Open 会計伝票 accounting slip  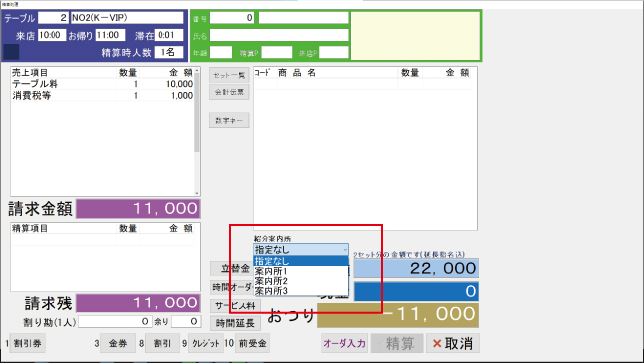(229, 92)
